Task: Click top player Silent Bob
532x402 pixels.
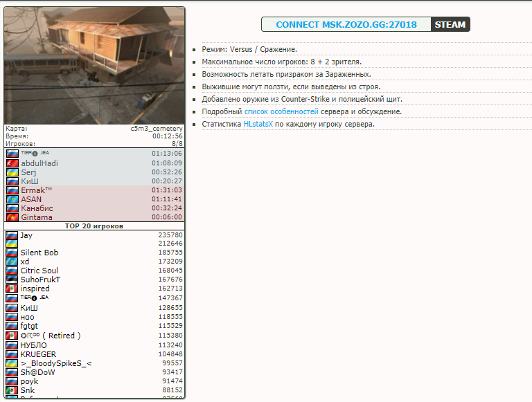Action: [39, 253]
